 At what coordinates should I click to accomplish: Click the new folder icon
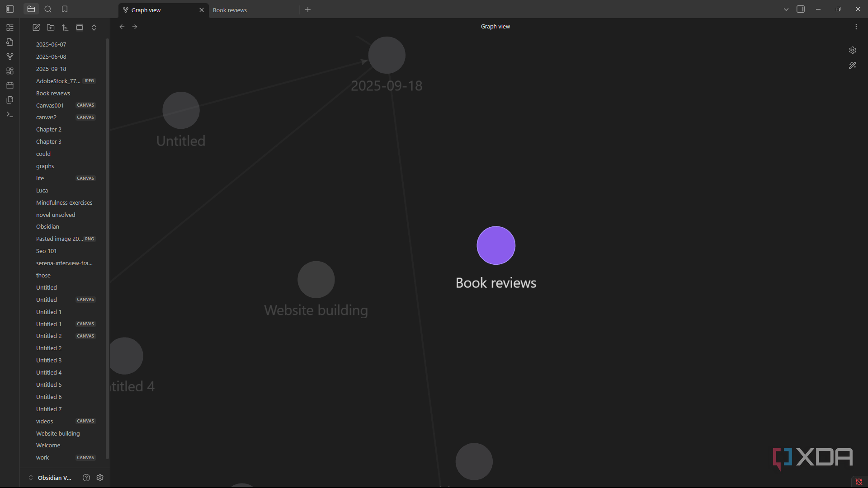[51, 28]
